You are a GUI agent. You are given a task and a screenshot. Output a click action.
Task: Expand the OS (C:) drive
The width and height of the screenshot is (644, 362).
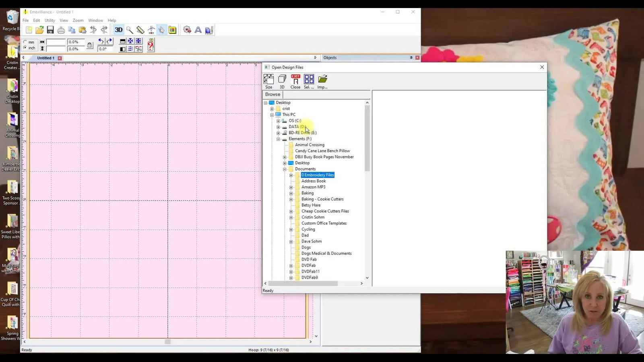click(278, 121)
